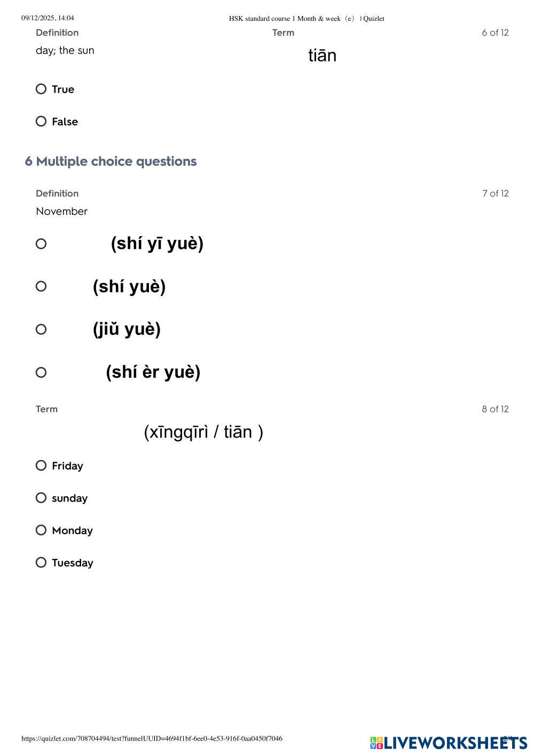Choose the (shí èr yuè) option
534x756 pixels.
(41, 372)
